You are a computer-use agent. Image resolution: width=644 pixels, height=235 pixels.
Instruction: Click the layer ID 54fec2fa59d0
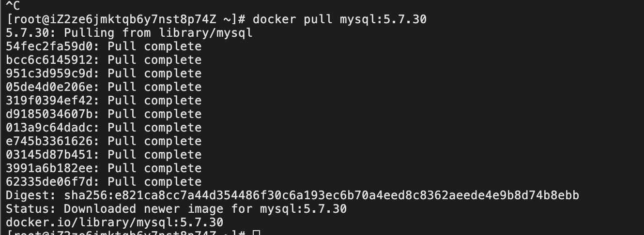coord(50,47)
